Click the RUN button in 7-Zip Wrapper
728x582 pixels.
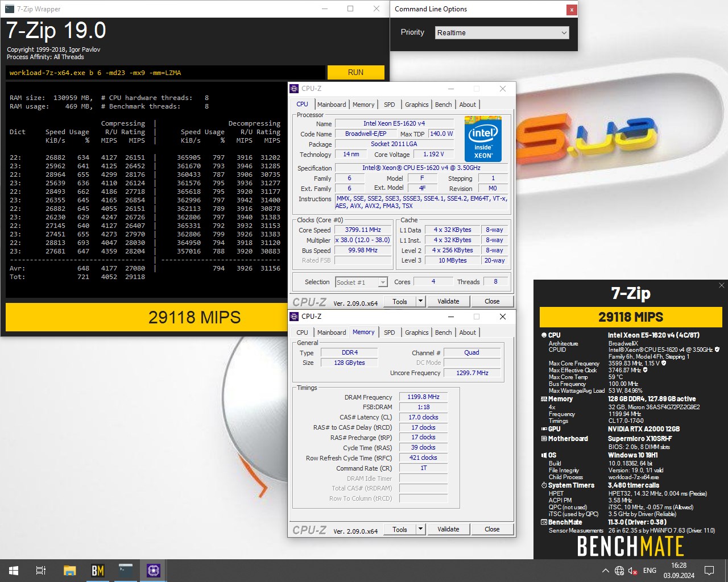click(355, 72)
